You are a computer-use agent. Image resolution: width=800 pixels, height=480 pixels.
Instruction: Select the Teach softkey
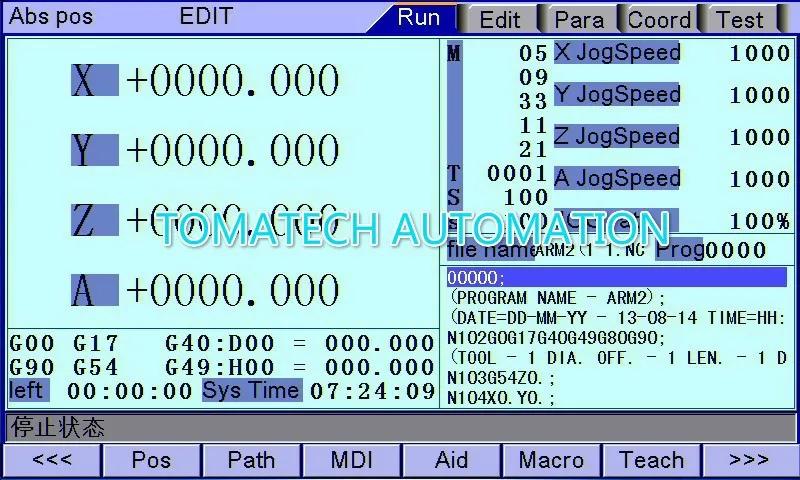pos(652,460)
